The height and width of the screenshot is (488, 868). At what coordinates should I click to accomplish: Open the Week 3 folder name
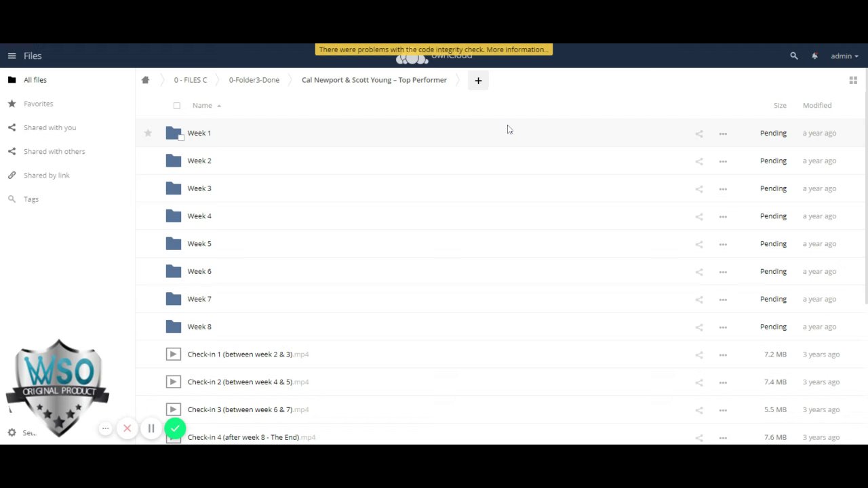point(199,188)
